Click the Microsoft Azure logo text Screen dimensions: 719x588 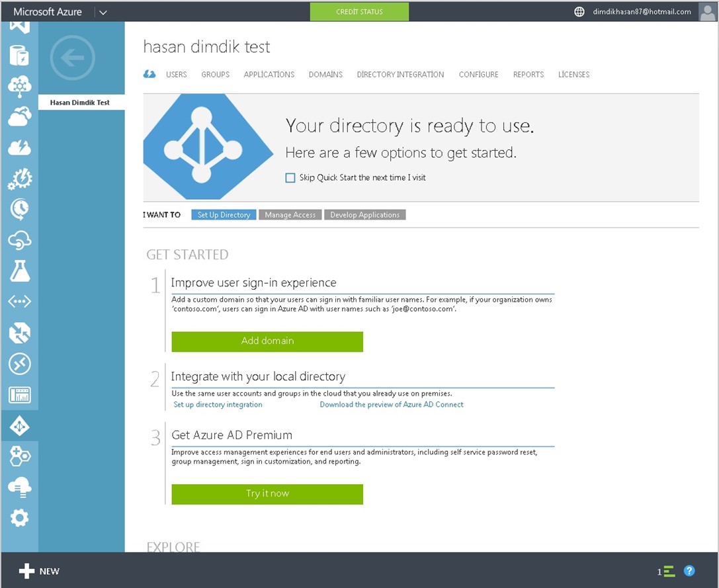point(47,12)
